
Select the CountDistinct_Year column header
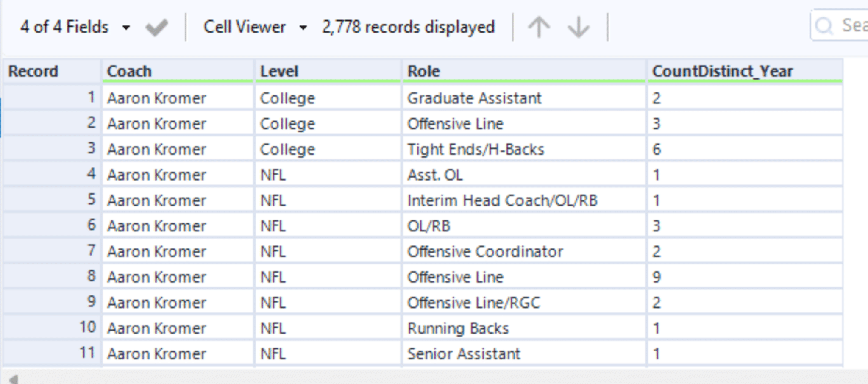(722, 71)
